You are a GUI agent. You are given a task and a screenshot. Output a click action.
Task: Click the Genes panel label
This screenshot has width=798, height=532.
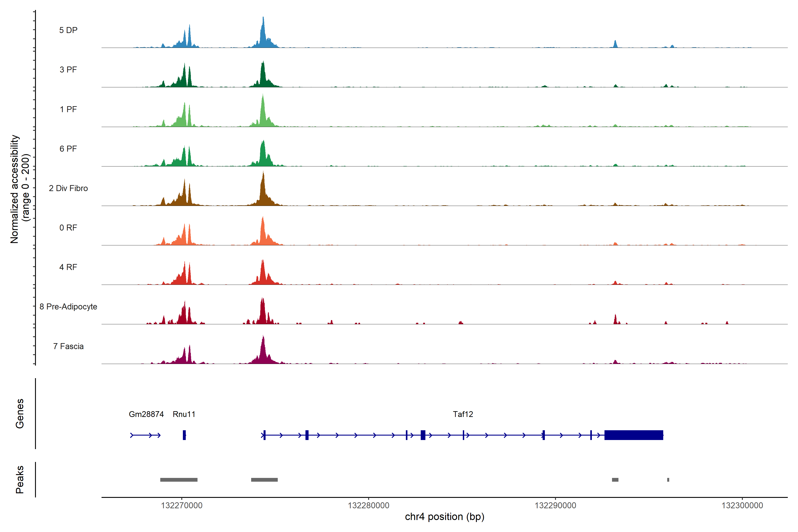[20, 414]
